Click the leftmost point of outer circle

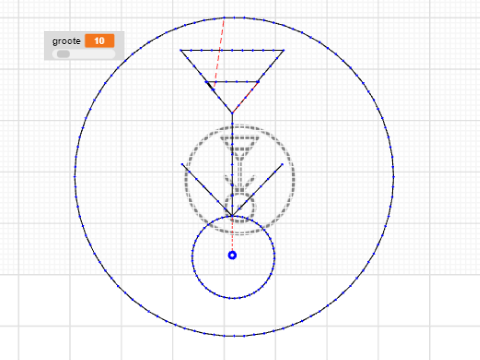click(x=75, y=177)
